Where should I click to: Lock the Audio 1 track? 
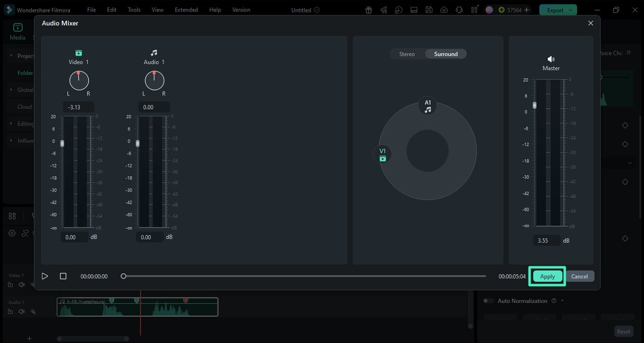[x=10, y=311]
